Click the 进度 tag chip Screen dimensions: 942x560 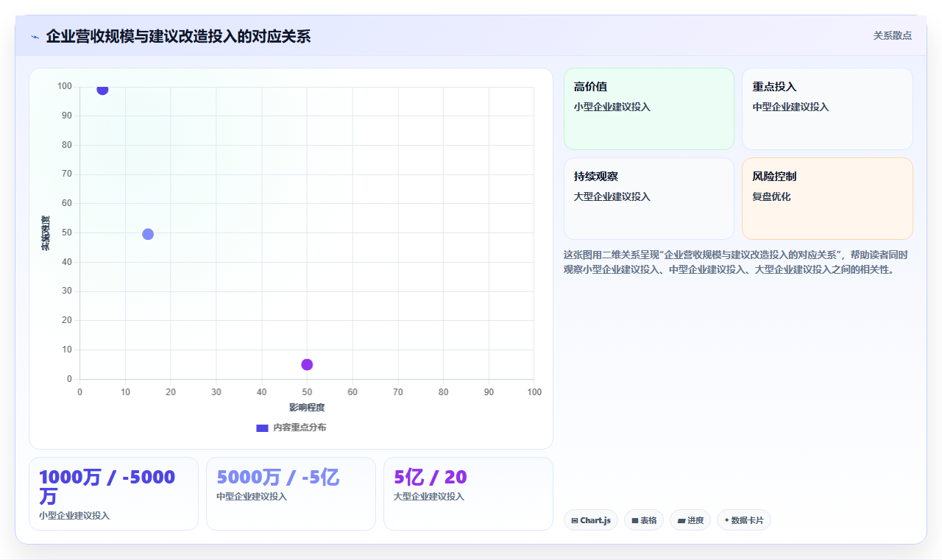point(690,520)
